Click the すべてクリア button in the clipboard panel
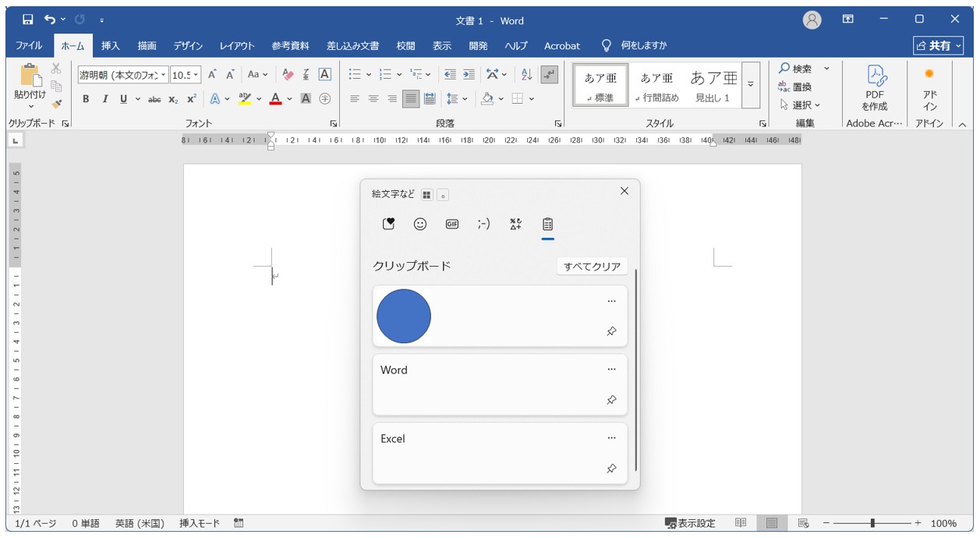 tap(593, 266)
